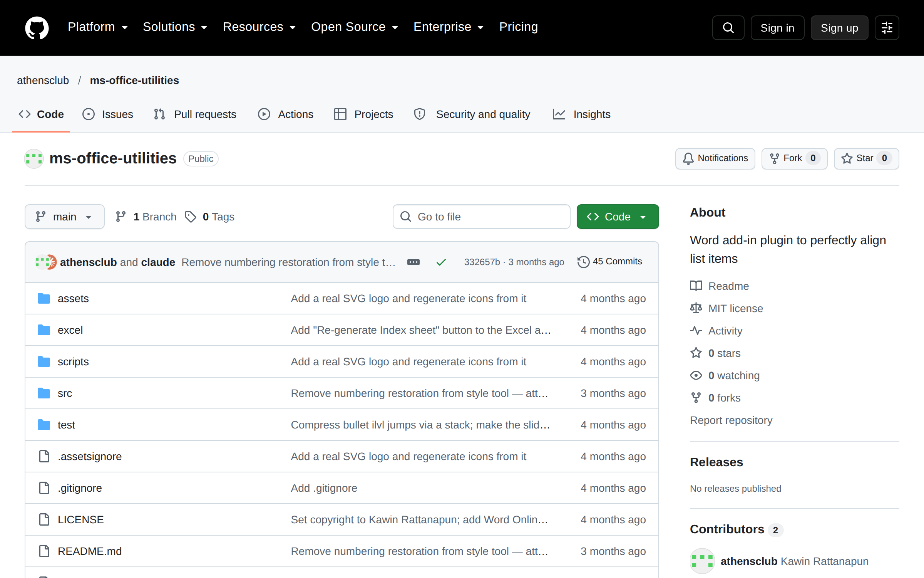Open the 1 Branch link
924x578 pixels.
[x=146, y=217]
